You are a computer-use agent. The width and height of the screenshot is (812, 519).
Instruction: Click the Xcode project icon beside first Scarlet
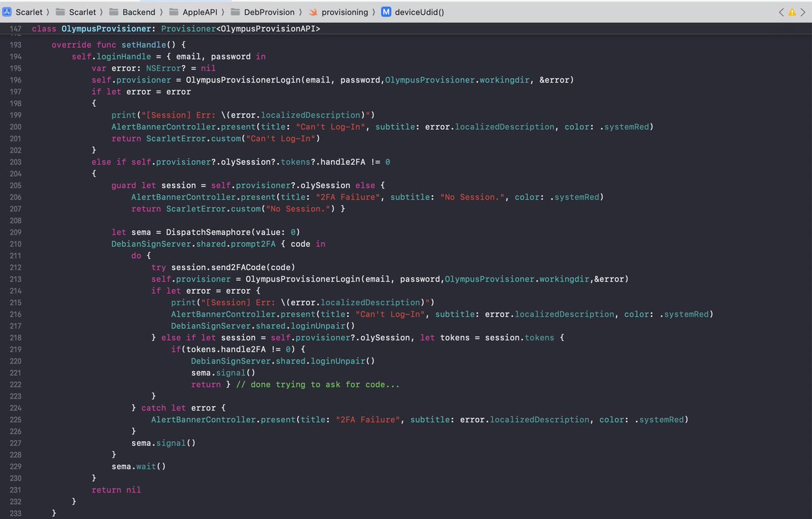tap(6, 12)
